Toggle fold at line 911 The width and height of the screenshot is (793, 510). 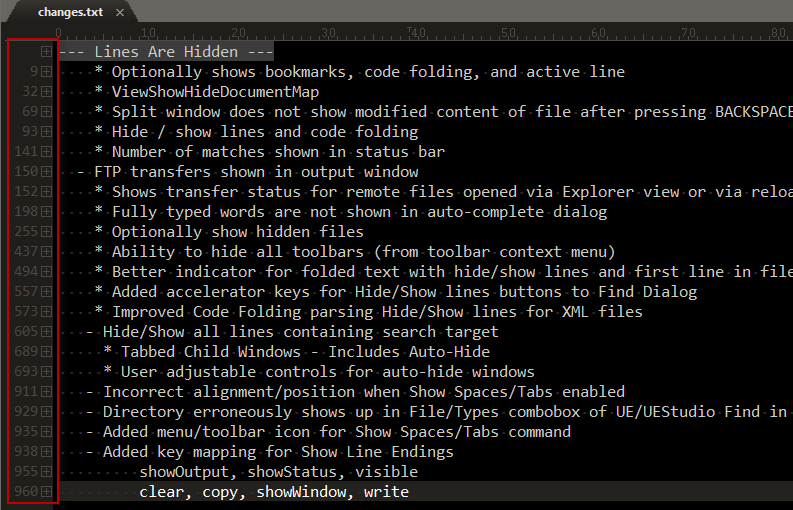pyautogui.click(x=47, y=392)
